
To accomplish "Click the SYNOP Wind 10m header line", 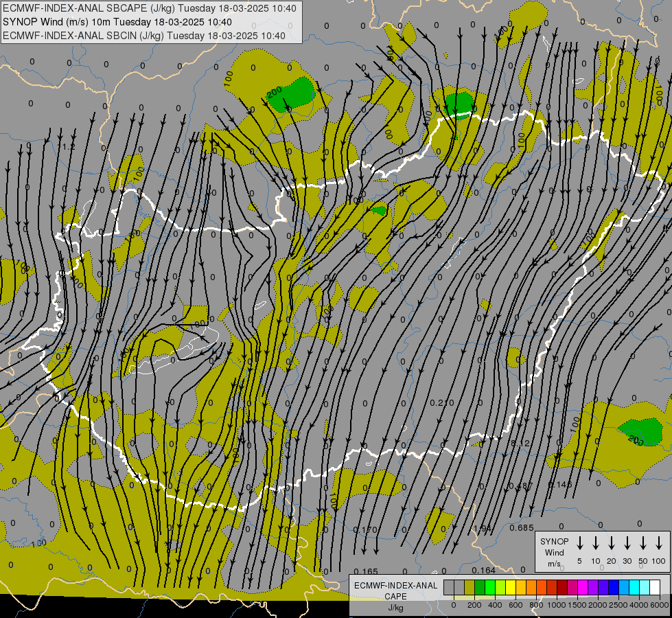I will [117, 22].
